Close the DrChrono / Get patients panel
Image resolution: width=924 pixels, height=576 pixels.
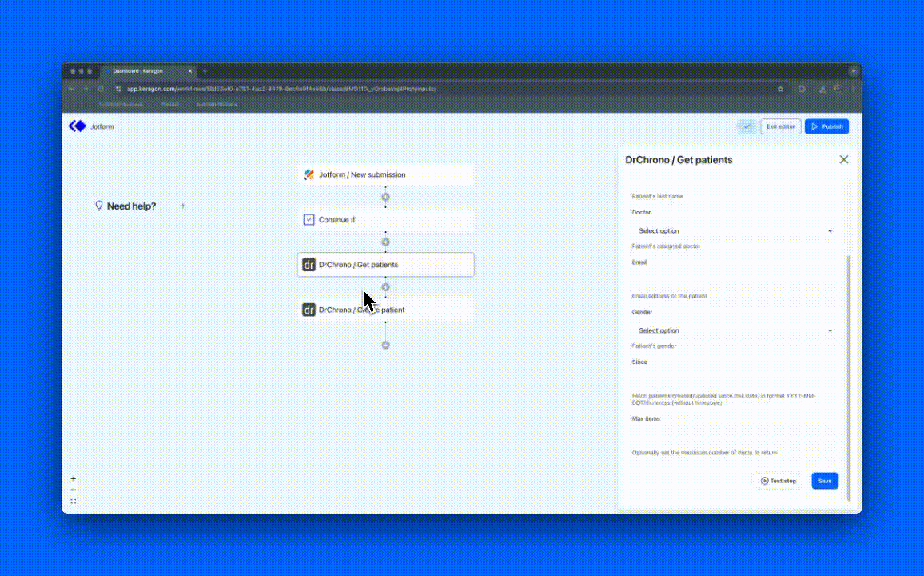pyautogui.click(x=844, y=160)
